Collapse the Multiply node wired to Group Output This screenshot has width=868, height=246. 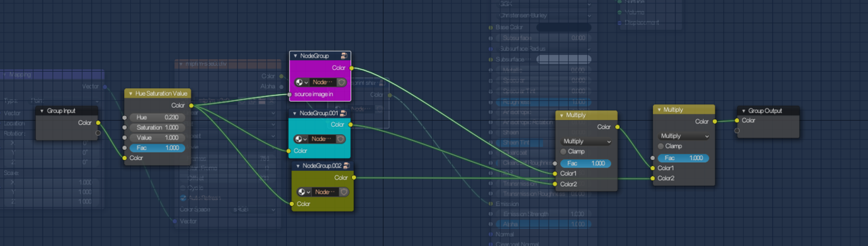pos(659,109)
